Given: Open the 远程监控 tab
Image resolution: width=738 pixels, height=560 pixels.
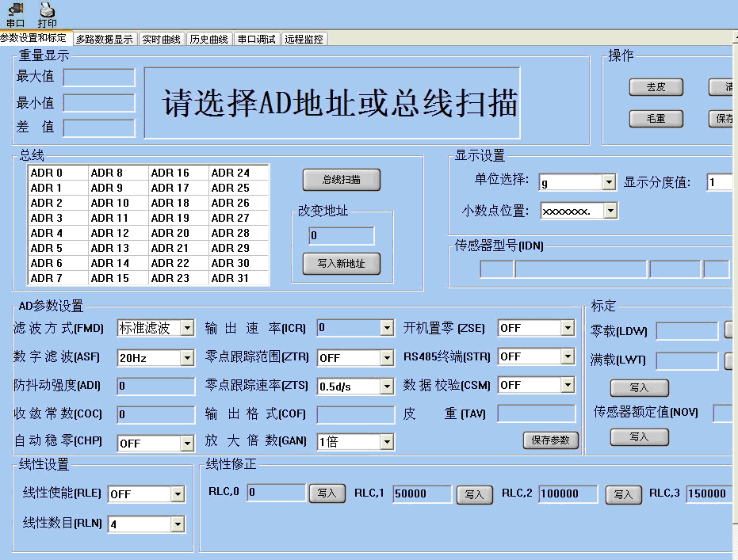Looking at the screenshot, I should (x=304, y=39).
